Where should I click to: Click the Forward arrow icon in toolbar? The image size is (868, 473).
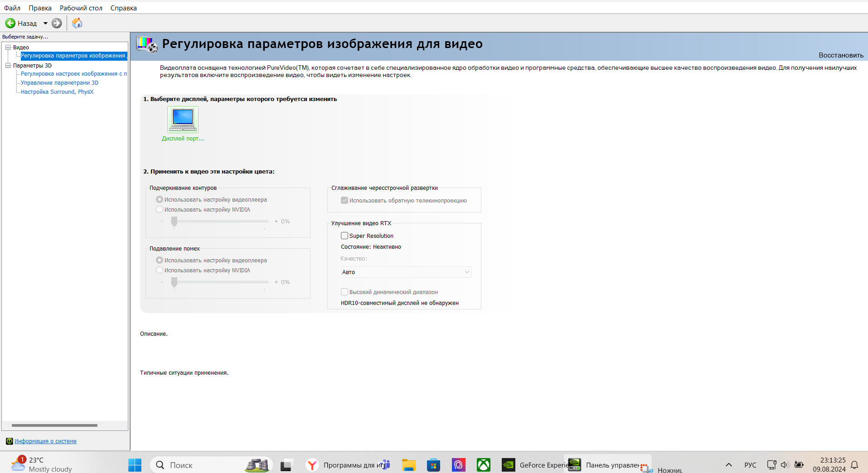tap(57, 23)
